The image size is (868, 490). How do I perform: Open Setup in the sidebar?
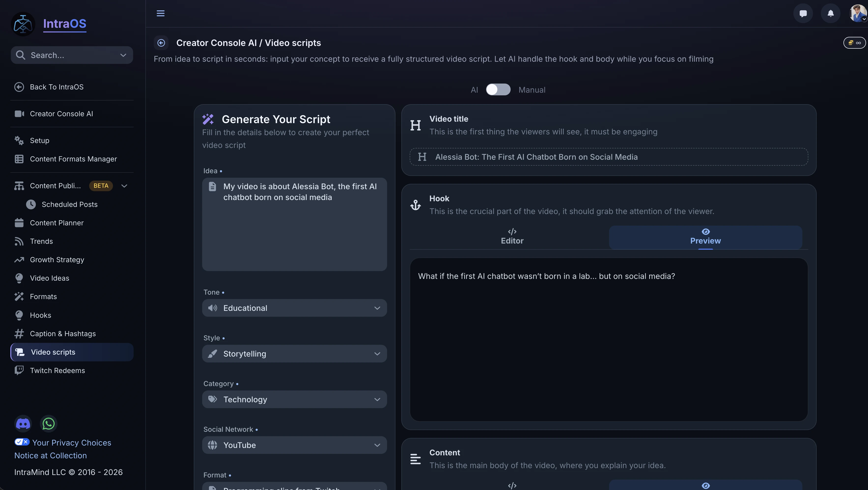point(72,140)
